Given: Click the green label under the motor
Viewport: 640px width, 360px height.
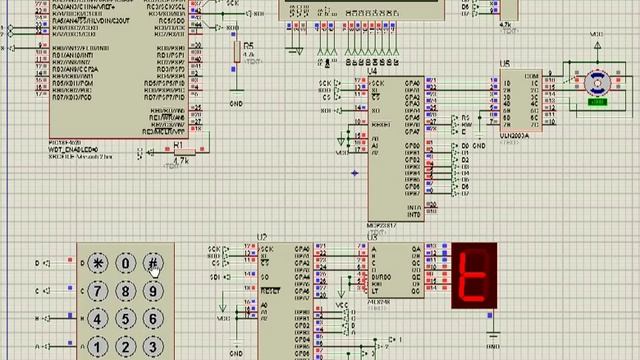Looking at the screenshot, I should click(x=597, y=102).
